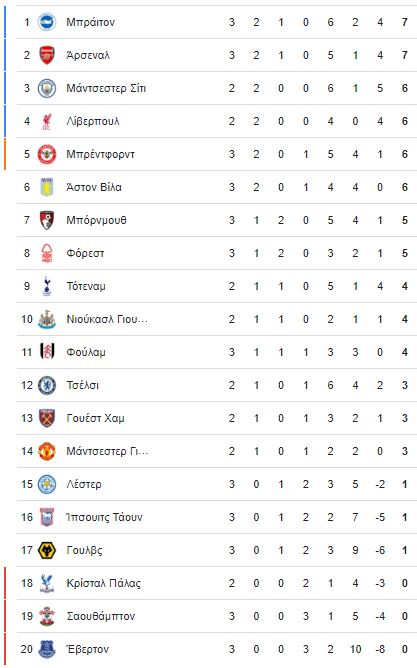Click the Arsenal club crest
This screenshot has width=417, height=668.
[x=47, y=55]
